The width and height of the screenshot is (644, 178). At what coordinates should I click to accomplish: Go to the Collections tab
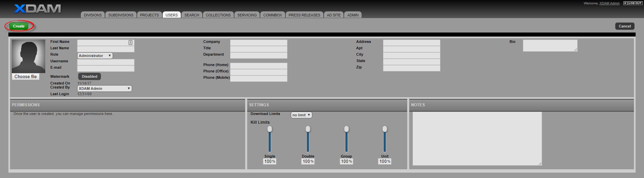(x=218, y=15)
